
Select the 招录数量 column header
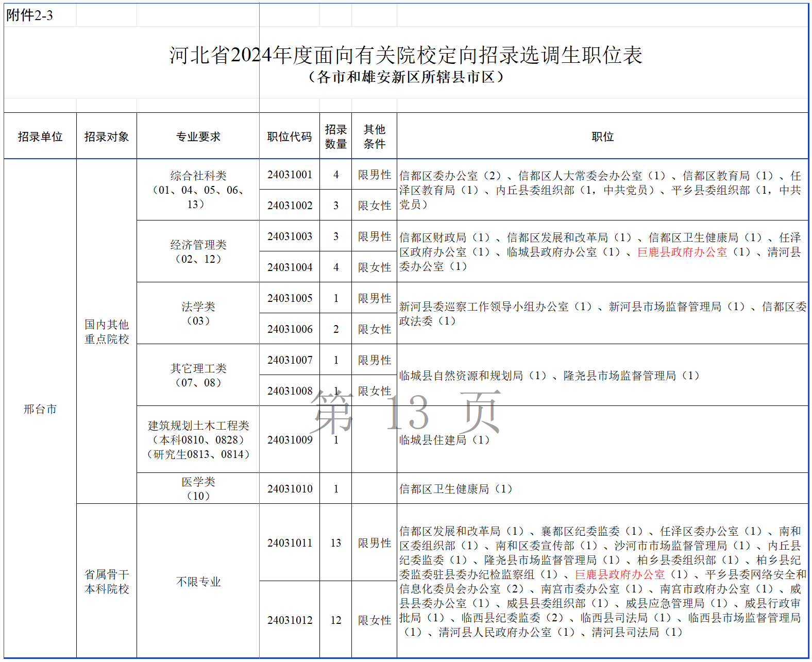click(x=336, y=137)
